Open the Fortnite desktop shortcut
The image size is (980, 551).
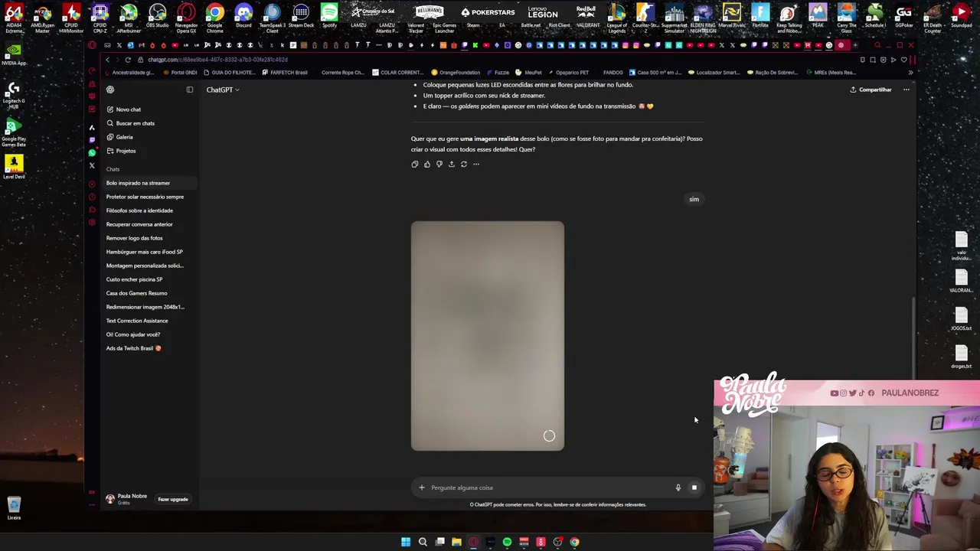coord(760,17)
